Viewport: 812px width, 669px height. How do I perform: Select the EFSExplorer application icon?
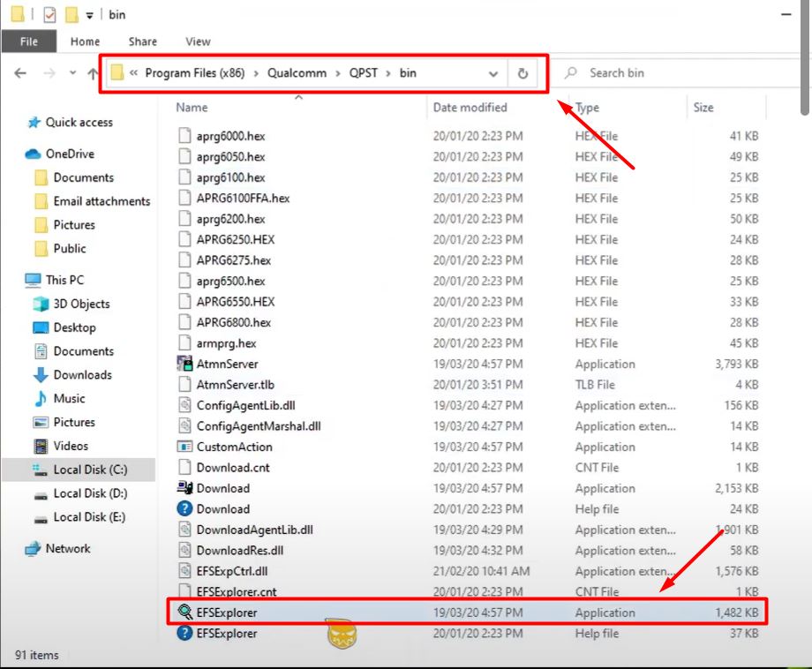[184, 612]
